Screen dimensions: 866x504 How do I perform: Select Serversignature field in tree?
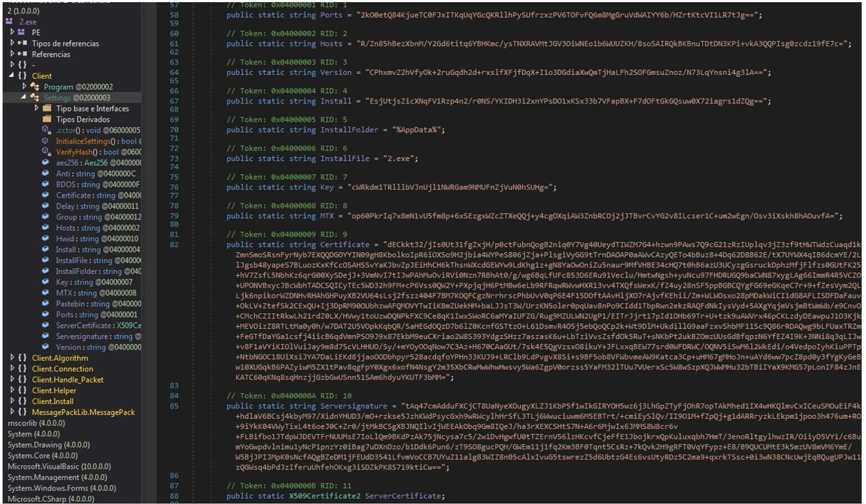[98, 336]
